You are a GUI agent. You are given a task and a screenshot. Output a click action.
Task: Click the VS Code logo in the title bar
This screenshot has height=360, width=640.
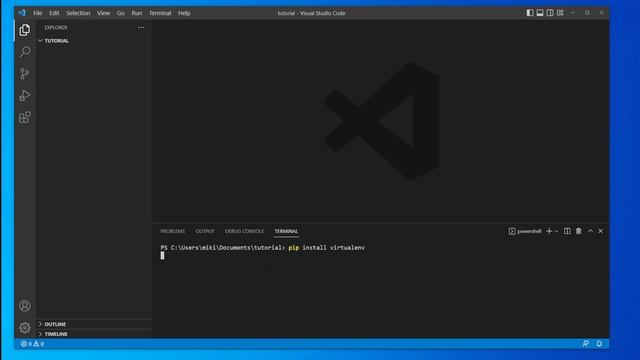pyautogui.click(x=22, y=13)
